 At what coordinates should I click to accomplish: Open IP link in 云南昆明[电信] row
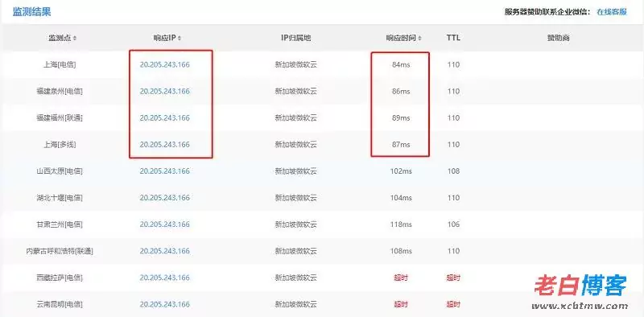(x=165, y=304)
